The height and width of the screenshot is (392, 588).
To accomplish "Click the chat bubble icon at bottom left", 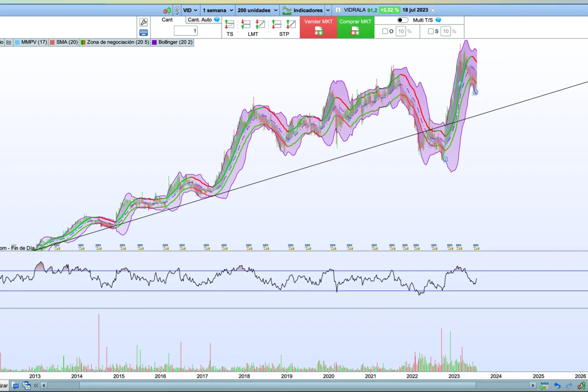I will [x=15, y=386].
